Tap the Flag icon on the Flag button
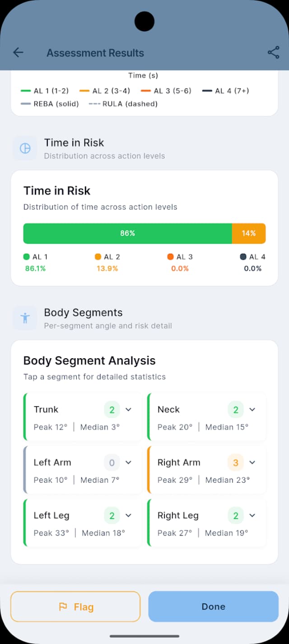This screenshot has width=289, height=644. [64, 606]
